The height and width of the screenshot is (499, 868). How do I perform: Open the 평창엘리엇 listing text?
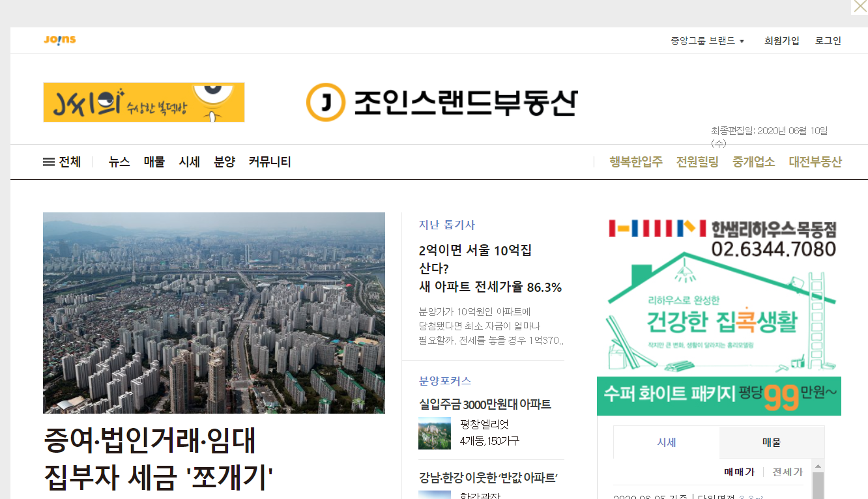[x=489, y=433]
